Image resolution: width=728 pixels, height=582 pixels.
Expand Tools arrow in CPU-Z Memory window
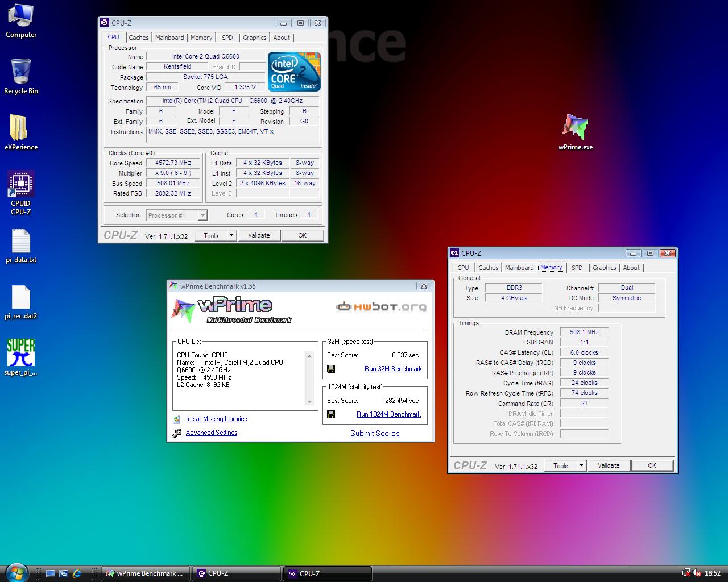pos(581,465)
